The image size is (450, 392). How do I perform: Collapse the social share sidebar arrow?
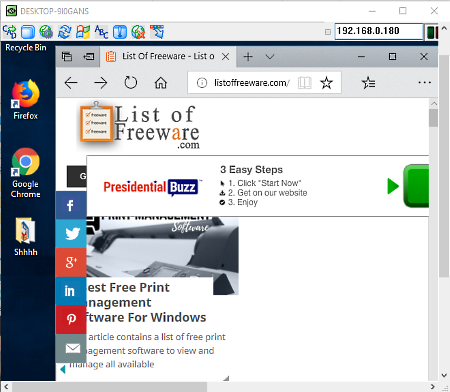[63, 369]
